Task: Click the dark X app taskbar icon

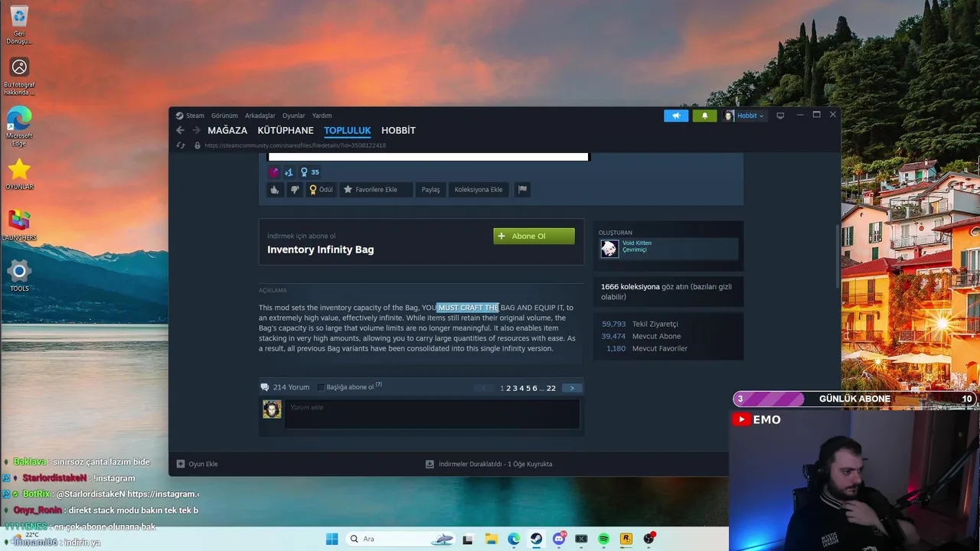Action: coord(581,539)
